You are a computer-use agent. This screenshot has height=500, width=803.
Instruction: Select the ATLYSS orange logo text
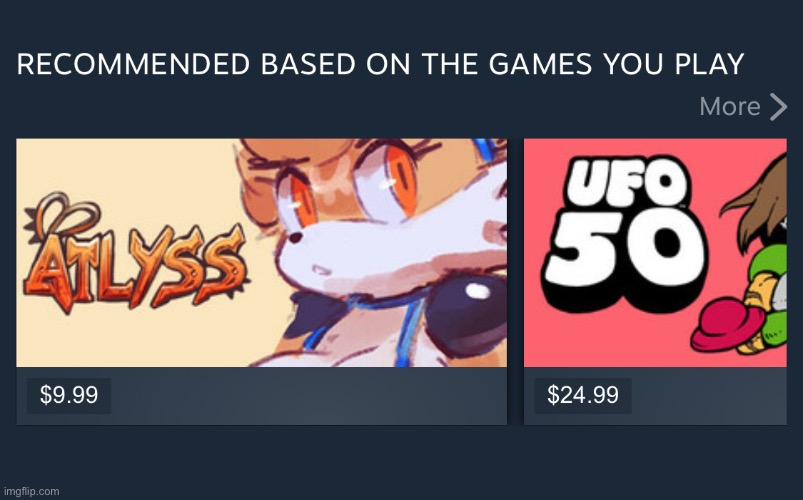pyautogui.click(x=135, y=266)
